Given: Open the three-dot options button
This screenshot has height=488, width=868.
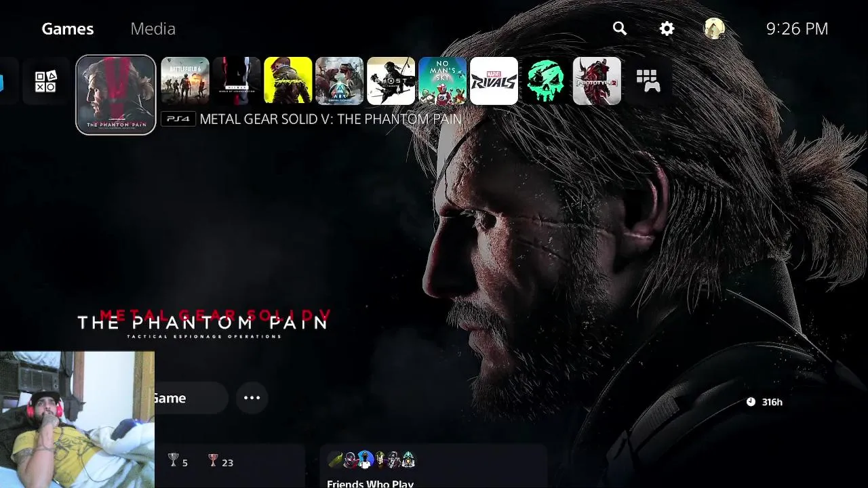Looking at the screenshot, I should click(252, 398).
